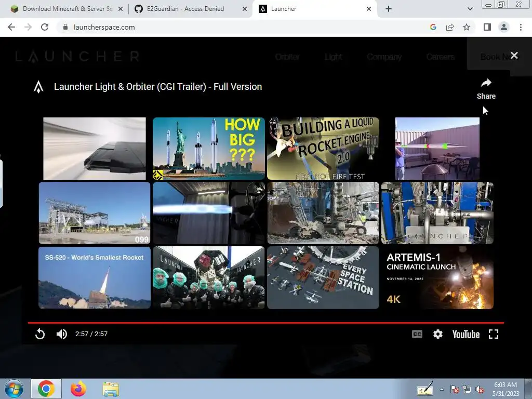
Task: Open Action Center flag icon
Action: (454, 390)
